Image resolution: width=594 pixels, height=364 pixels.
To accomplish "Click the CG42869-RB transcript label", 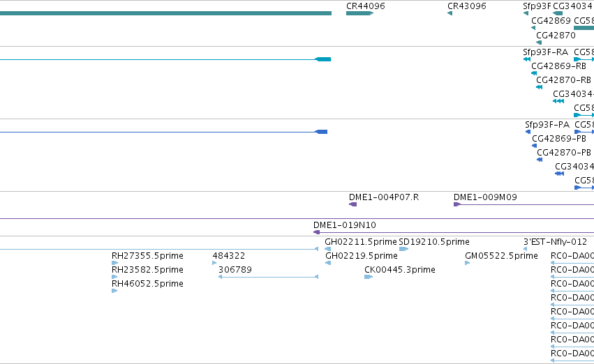I will point(558,66).
